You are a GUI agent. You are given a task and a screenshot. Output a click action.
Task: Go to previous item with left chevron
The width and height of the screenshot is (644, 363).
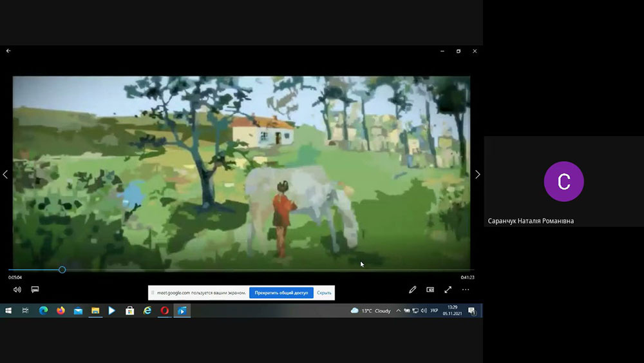[5, 174]
